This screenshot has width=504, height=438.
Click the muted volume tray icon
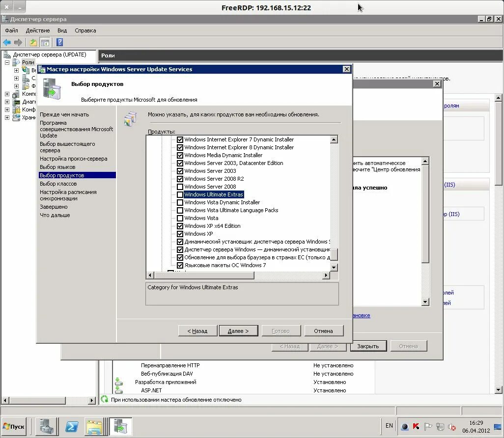452,427
